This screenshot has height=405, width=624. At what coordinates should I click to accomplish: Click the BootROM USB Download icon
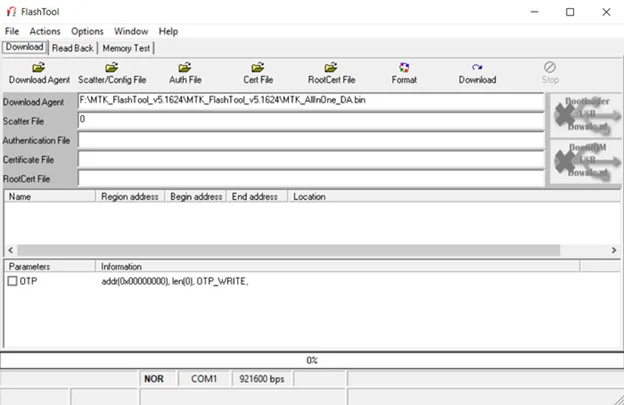tap(586, 161)
